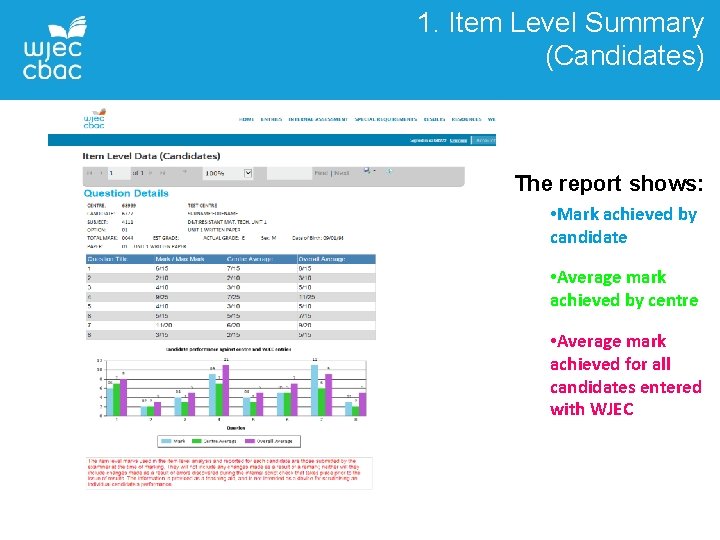Go to the last report page
The height and width of the screenshot is (540, 720).
pos(162,173)
